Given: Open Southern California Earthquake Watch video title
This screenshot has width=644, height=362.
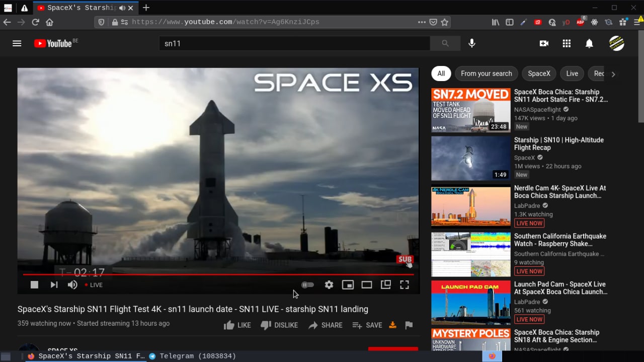Looking at the screenshot, I should click(x=560, y=240).
